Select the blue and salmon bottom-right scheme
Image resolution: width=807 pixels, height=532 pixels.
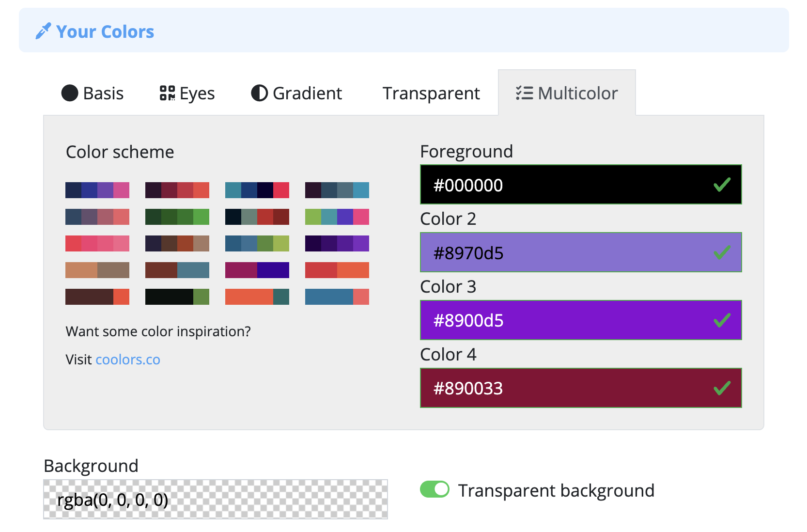(x=337, y=297)
